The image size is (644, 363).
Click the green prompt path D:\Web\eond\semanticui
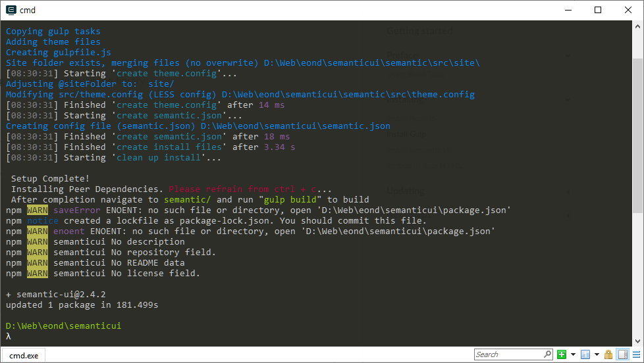63,326
